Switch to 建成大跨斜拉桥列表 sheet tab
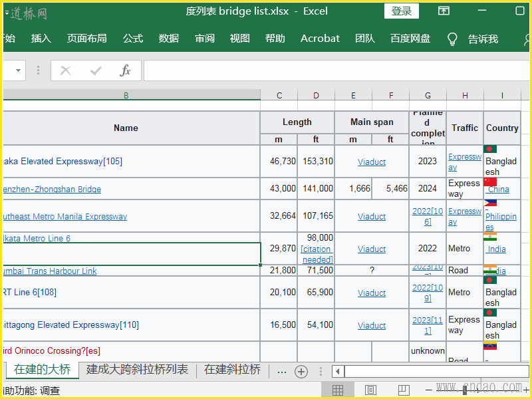 [x=137, y=370]
